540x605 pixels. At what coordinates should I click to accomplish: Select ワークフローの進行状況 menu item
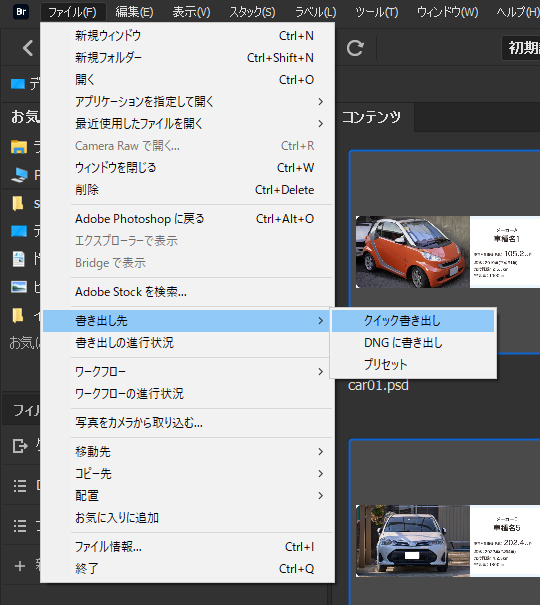point(187,394)
